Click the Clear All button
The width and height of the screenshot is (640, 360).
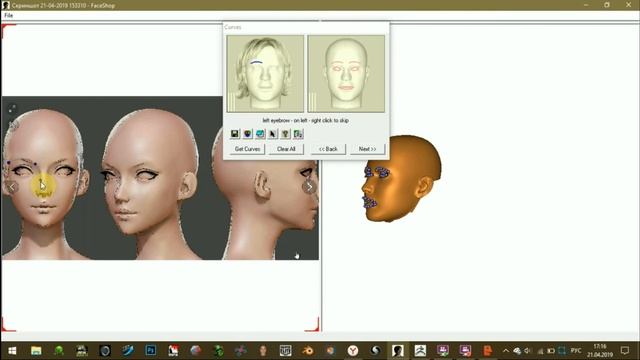pyautogui.click(x=286, y=149)
